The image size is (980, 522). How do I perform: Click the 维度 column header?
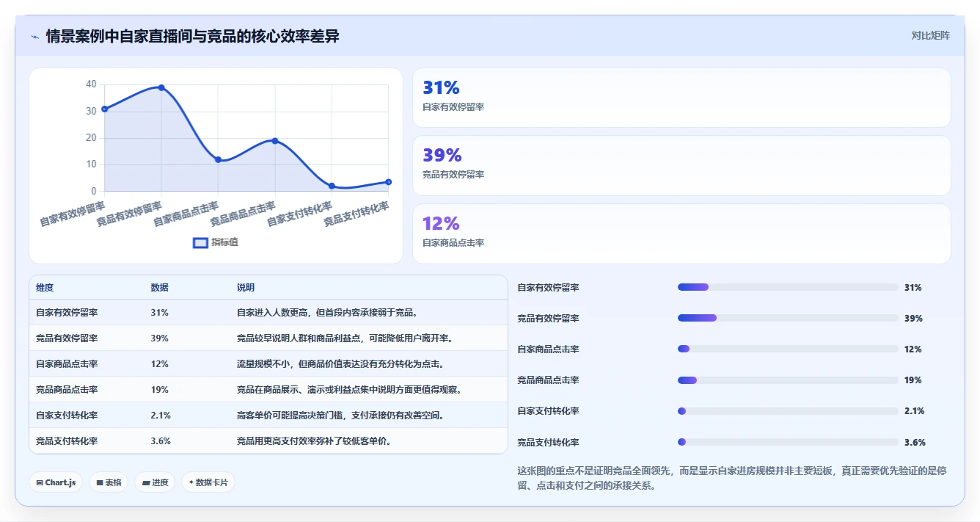click(45, 288)
